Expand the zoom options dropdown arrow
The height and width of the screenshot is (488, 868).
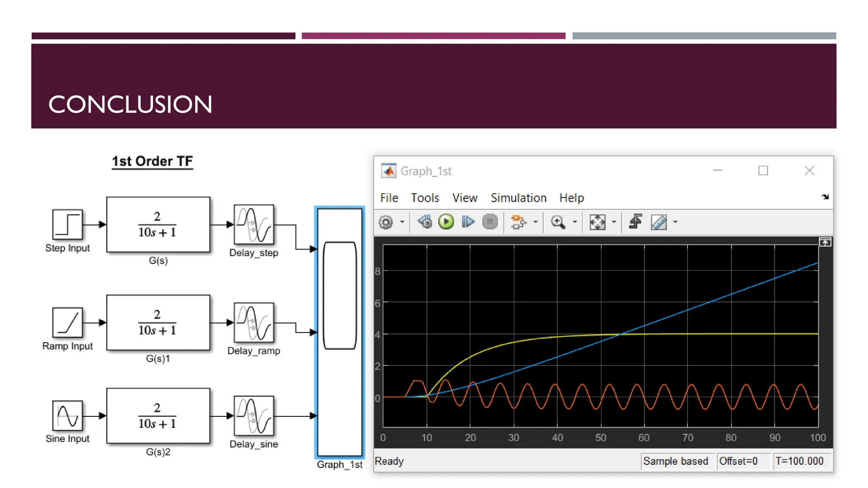(x=575, y=222)
